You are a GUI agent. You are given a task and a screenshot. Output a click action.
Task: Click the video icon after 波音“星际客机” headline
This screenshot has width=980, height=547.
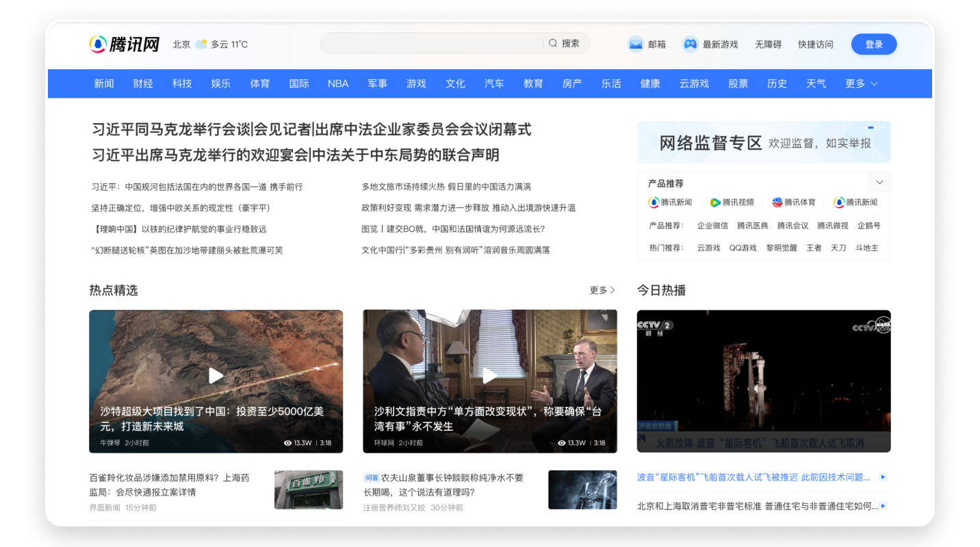pos(883,477)
